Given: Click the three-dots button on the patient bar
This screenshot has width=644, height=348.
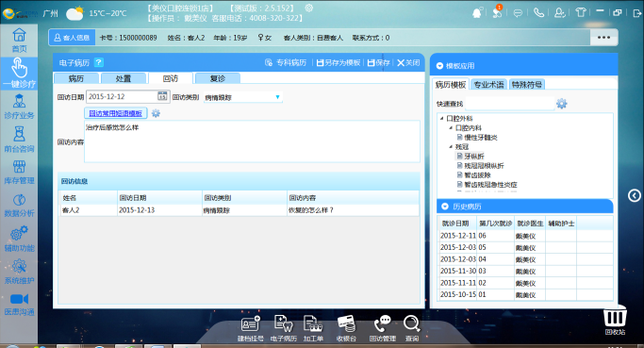Looking at the screenshot, I should [x=603, y=38].
